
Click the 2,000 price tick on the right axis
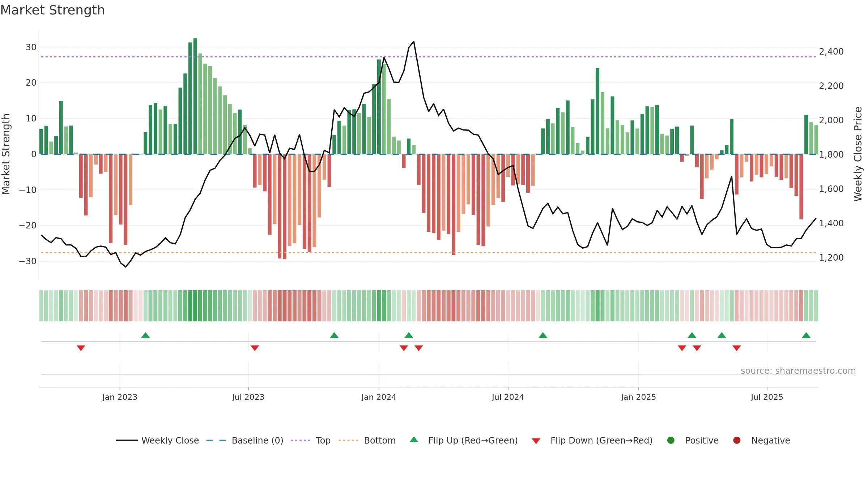tap(831, 120)
